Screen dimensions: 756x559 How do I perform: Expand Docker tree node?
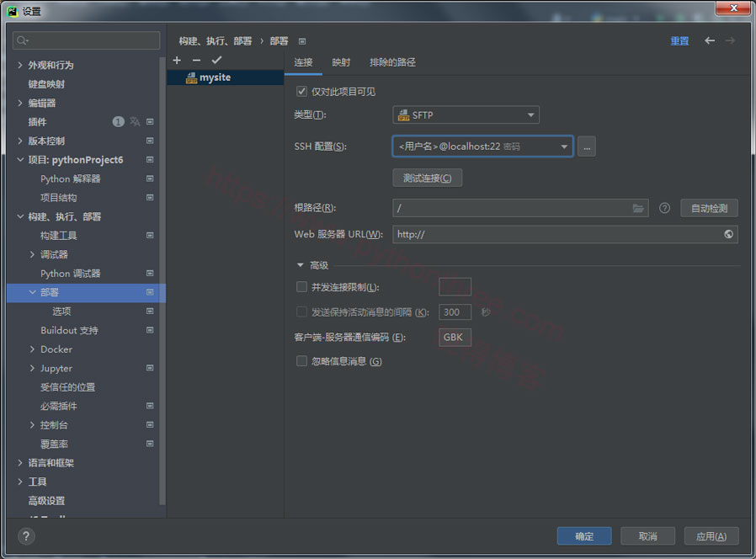pos(32,349)
